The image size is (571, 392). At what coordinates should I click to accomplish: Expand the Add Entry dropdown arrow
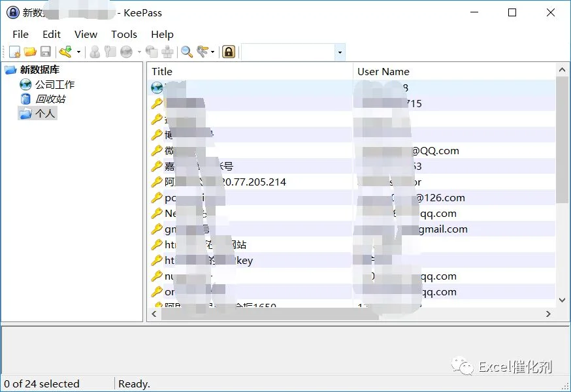click(x=78, y=52)
